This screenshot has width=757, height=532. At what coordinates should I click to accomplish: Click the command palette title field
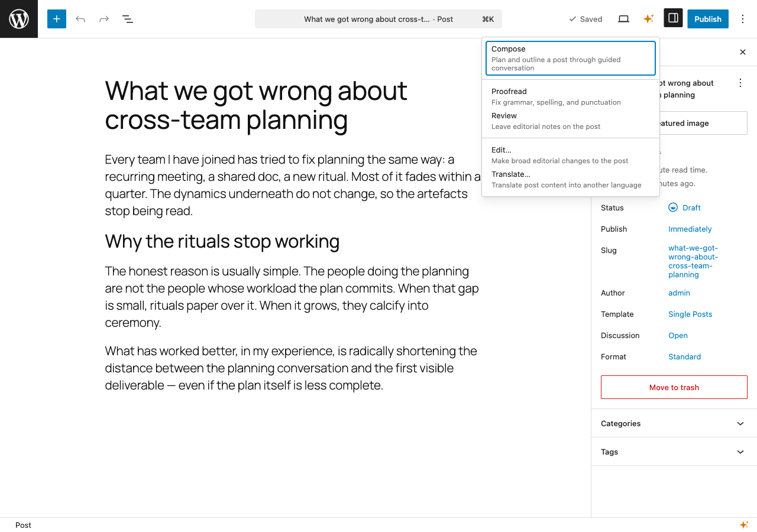click(378, 18)
